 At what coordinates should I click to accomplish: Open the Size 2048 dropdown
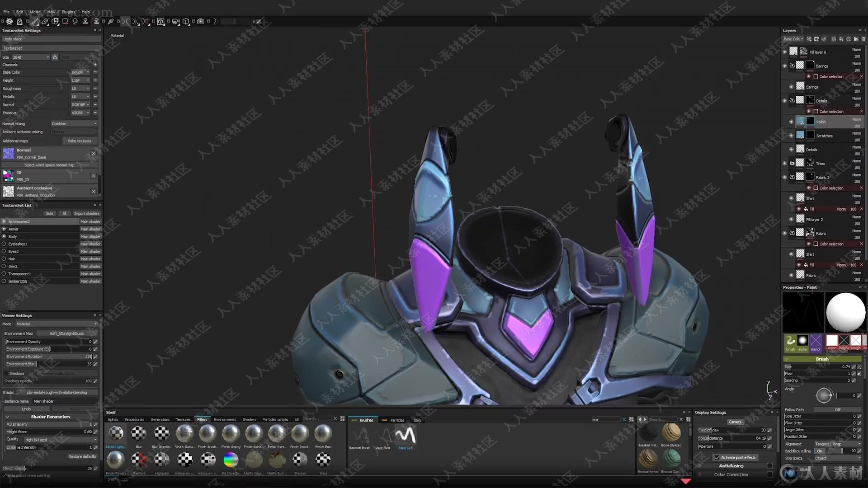click(31, 57)
